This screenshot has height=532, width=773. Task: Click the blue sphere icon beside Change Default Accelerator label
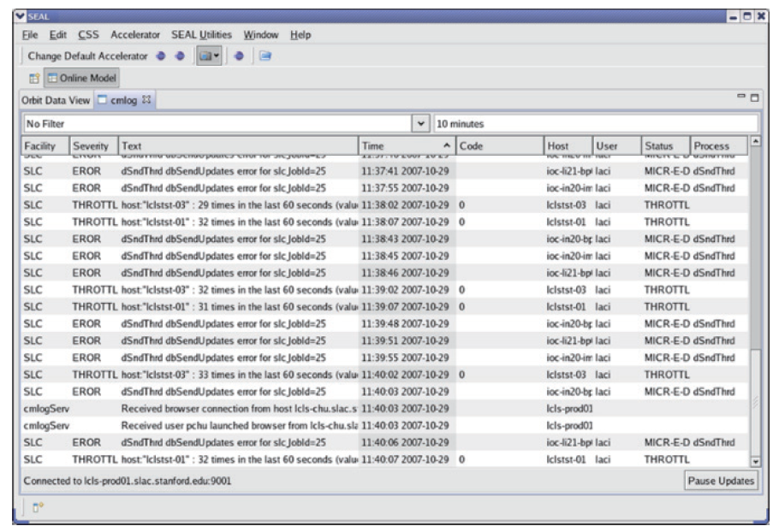coord(161,56)
